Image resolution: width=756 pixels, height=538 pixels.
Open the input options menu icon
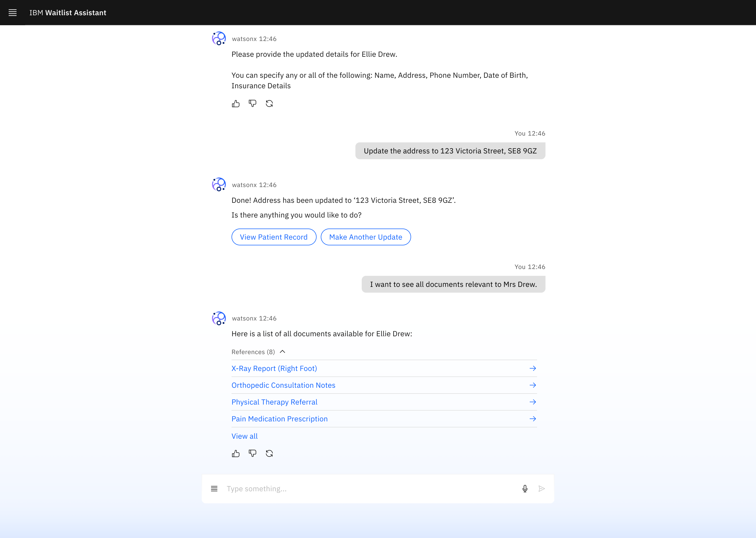tap(214, 489)
